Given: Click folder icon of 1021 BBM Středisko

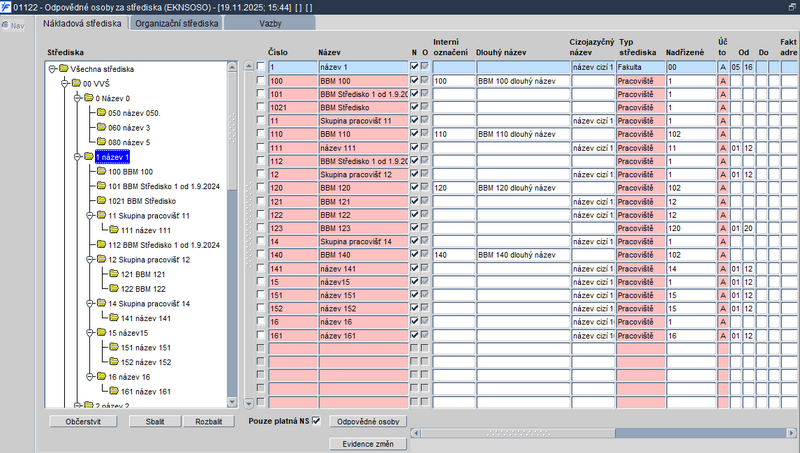Looking at the screenshot, I should [101, 200].
